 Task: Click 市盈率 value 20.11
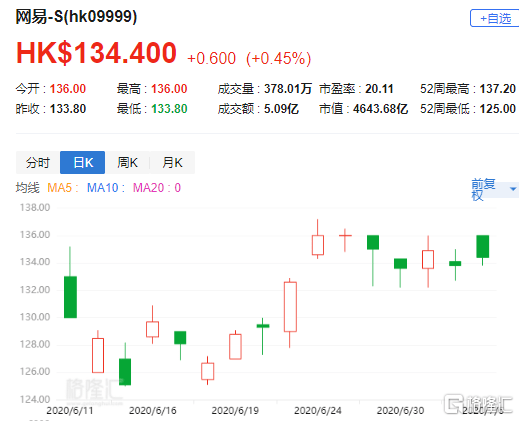click(379, 89)
